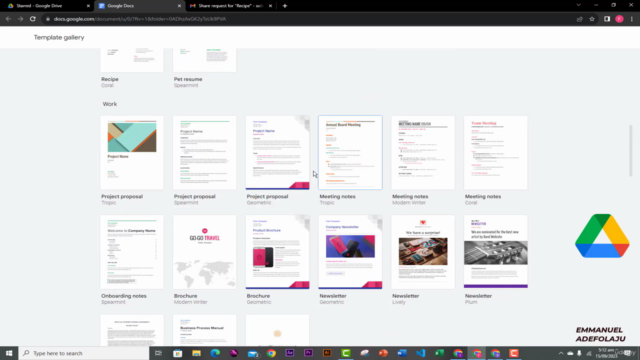Open Visual Studio Code from taskbar
The width and height of the screenshot is (640, 360).
tap(421, 353)
